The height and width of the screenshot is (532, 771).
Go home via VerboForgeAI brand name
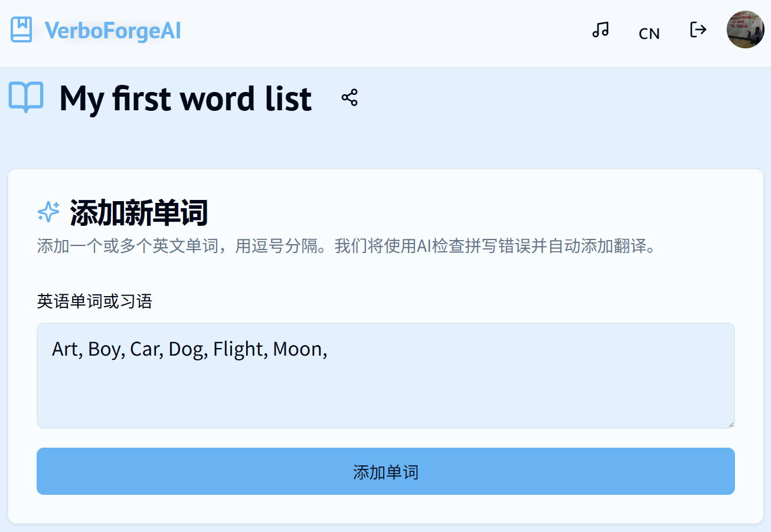(x=113, y=31)
